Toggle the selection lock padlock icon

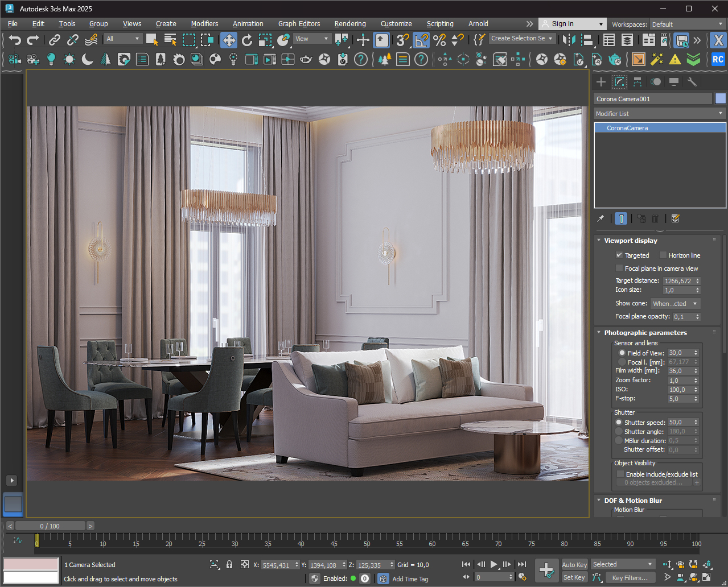229,565
